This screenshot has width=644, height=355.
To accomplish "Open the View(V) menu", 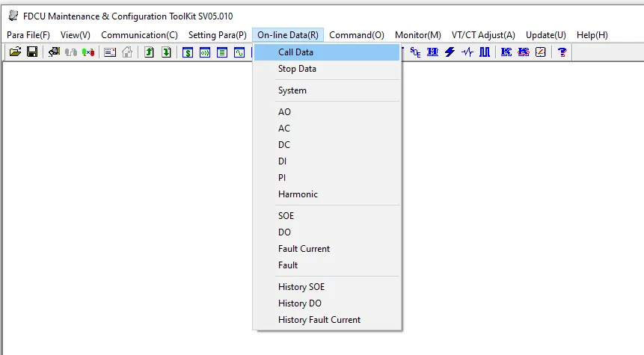I will coord(75,35).
